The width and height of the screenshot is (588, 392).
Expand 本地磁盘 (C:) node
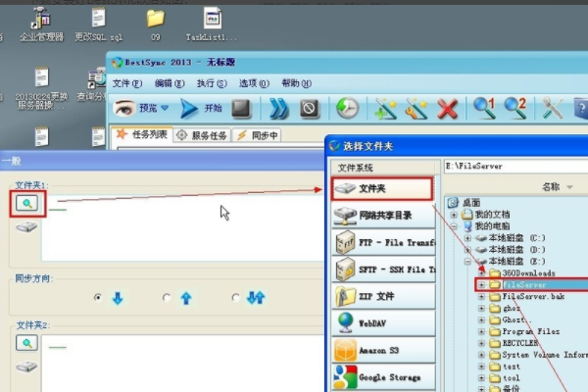(467, 238)
